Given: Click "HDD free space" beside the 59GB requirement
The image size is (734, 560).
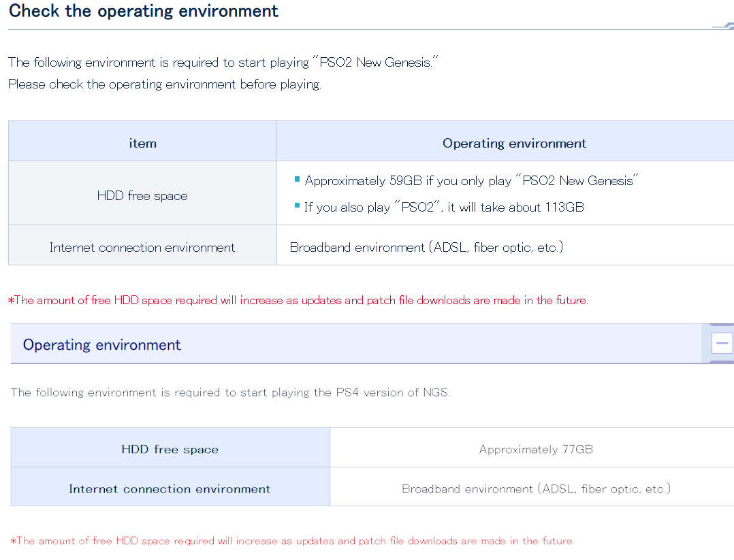Looking at the screenshot, I should (x=142, y=196).
